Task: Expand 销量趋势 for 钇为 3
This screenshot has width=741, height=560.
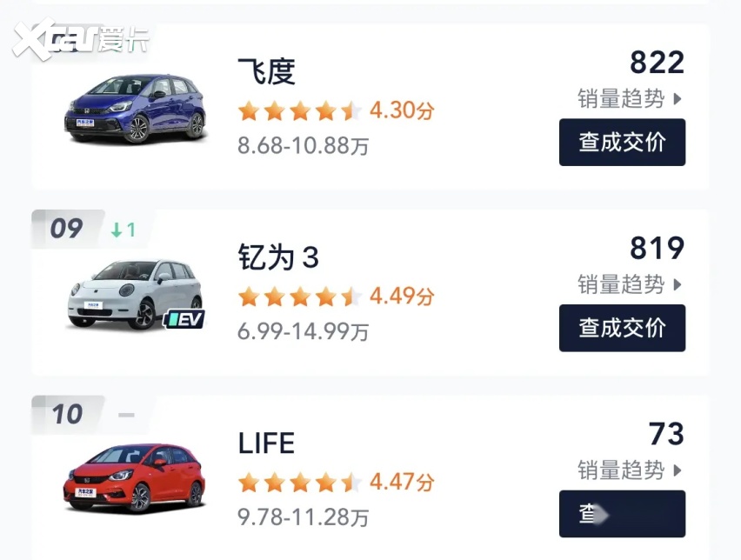Action: click(x=630, y=284)
